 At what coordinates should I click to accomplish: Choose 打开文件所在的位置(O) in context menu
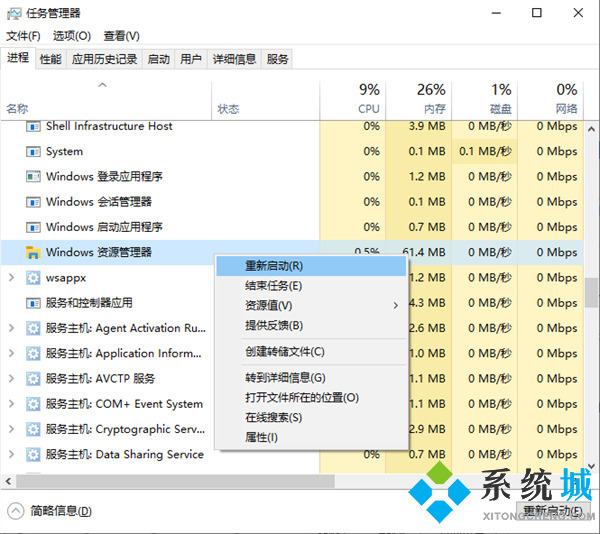click(311, 398)
